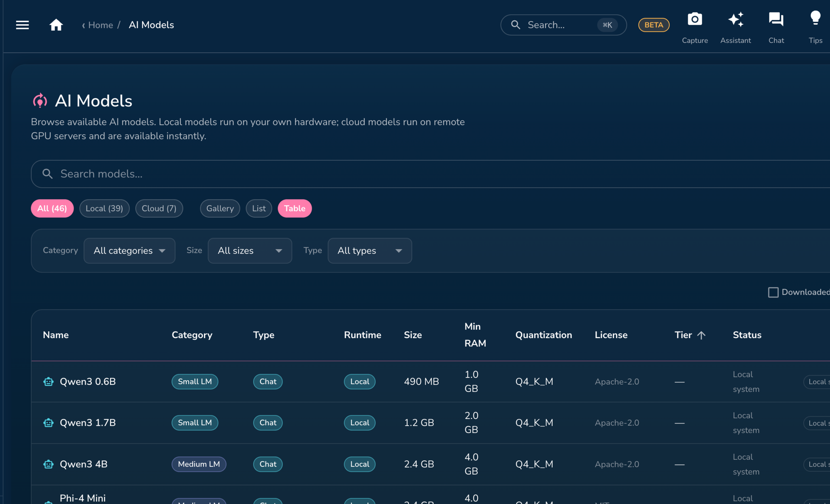Click the Qwen3 4B robot icon
830x504 pixels.
(48, 464)
